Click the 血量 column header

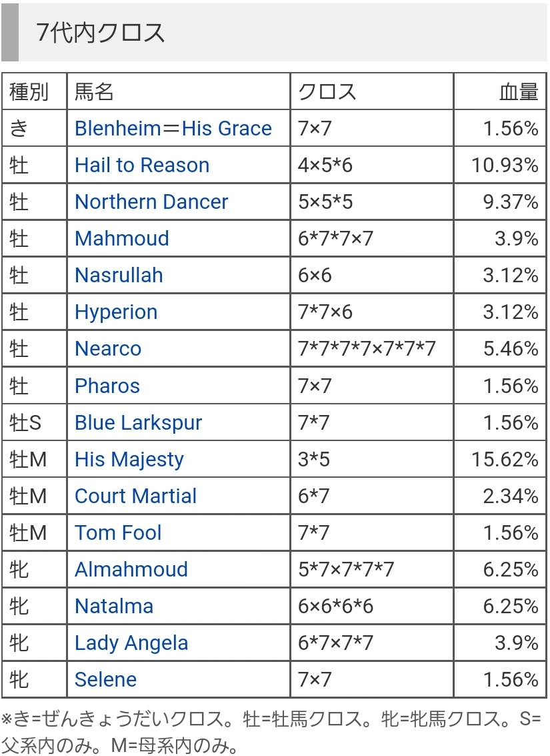519,91
